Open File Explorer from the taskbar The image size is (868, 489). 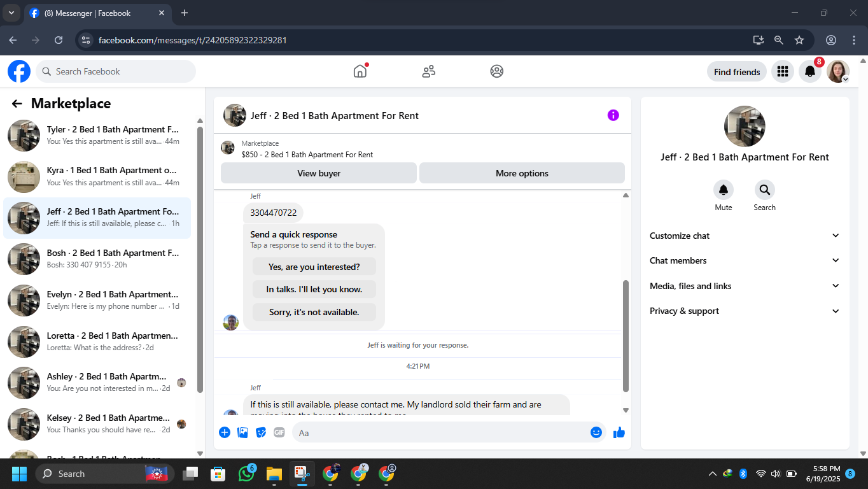click(274, 474)
